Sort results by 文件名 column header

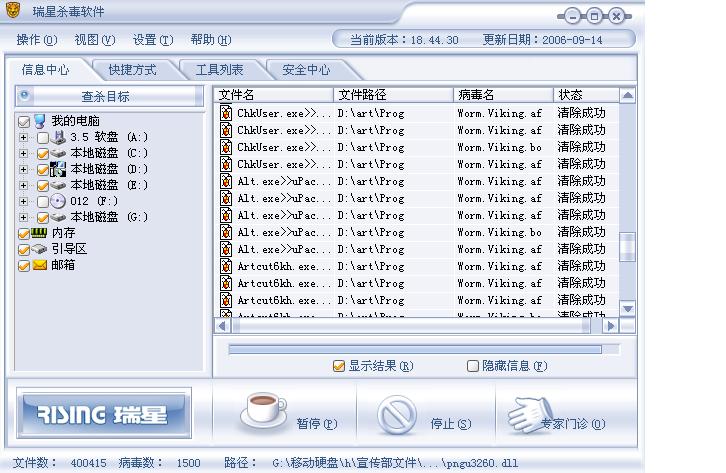point(274,95)
